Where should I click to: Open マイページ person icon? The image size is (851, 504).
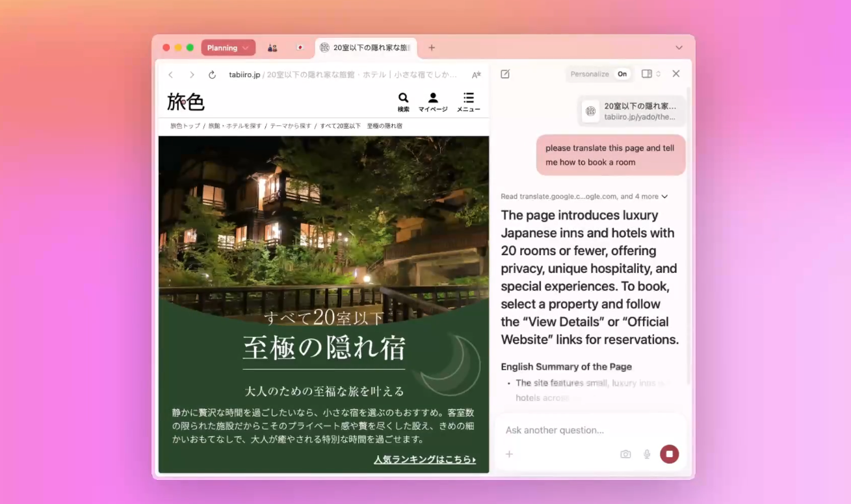[x=433, y=102]
